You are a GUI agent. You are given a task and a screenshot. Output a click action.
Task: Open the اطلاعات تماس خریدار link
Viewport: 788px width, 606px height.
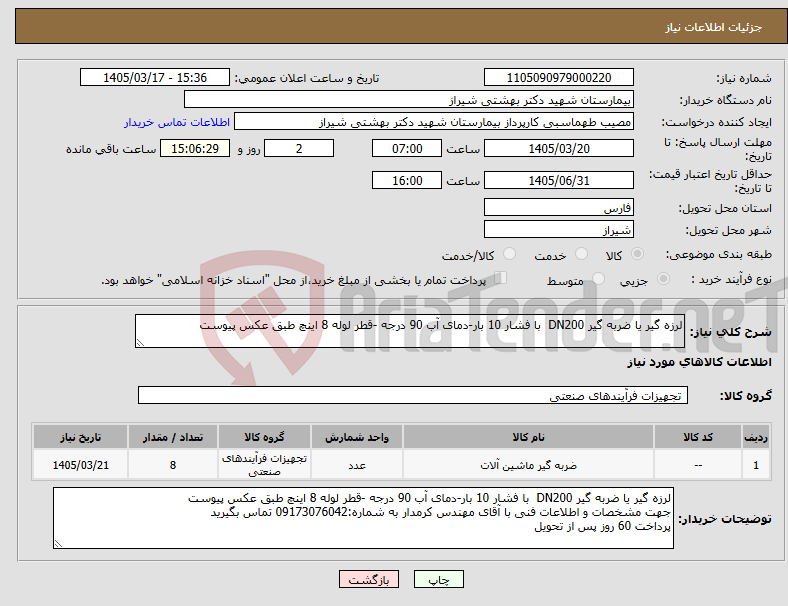click(x=177, y=122)
